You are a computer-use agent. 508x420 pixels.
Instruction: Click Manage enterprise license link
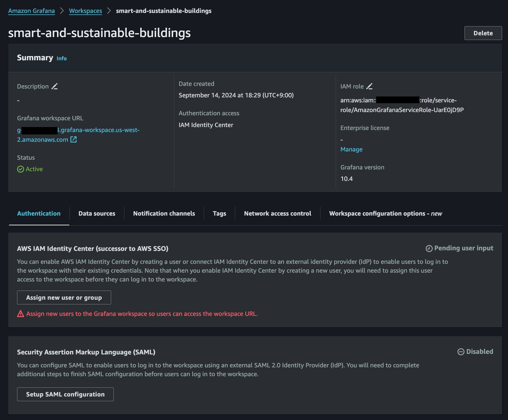[351, 149]
